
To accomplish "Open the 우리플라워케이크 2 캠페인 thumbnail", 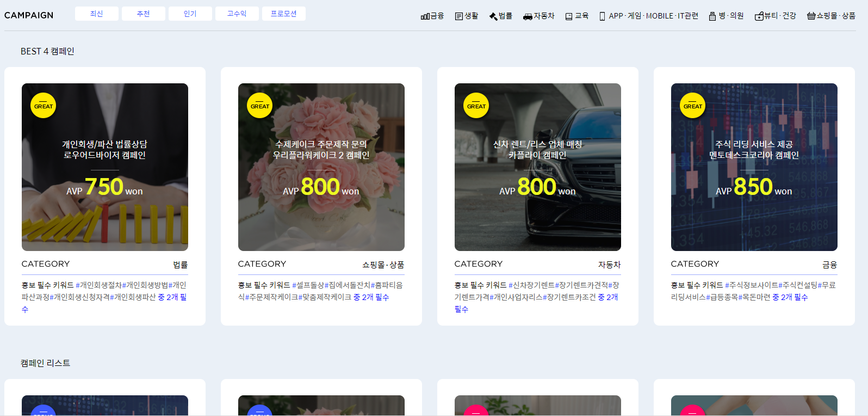I will (x=321, y=167).
